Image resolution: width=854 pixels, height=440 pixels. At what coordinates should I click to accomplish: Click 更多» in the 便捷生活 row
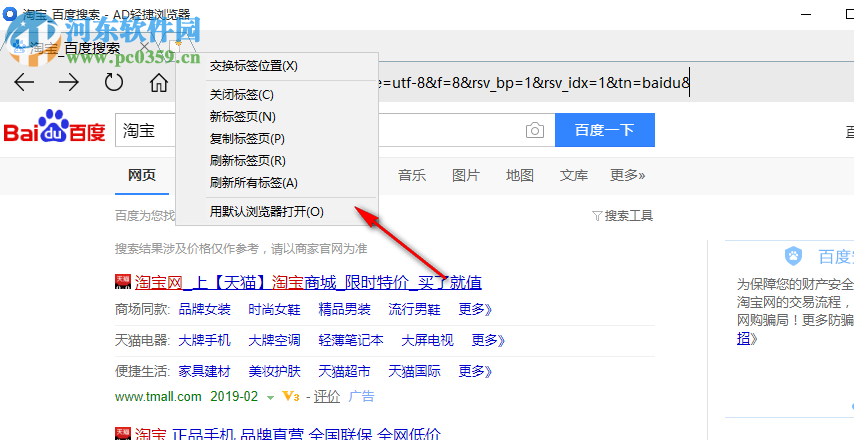475,372
